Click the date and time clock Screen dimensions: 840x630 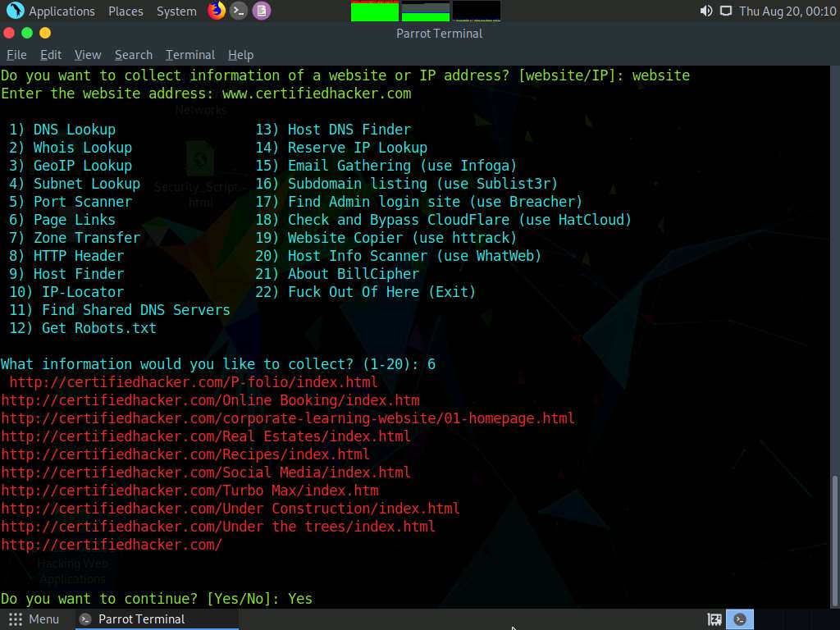click(x=787, y=11)
